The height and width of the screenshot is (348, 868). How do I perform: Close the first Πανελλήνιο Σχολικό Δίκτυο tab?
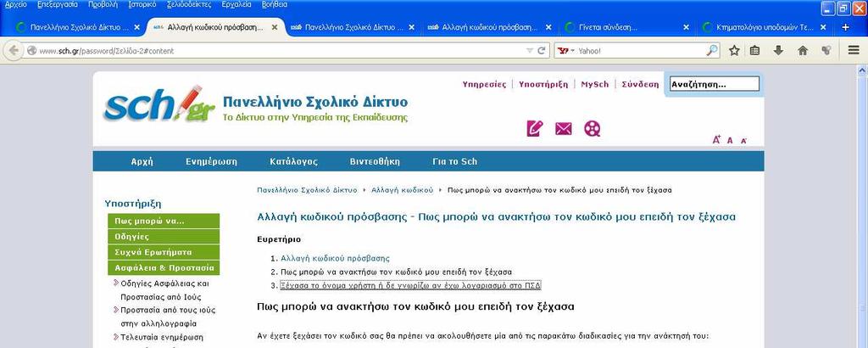click(136, 27)
